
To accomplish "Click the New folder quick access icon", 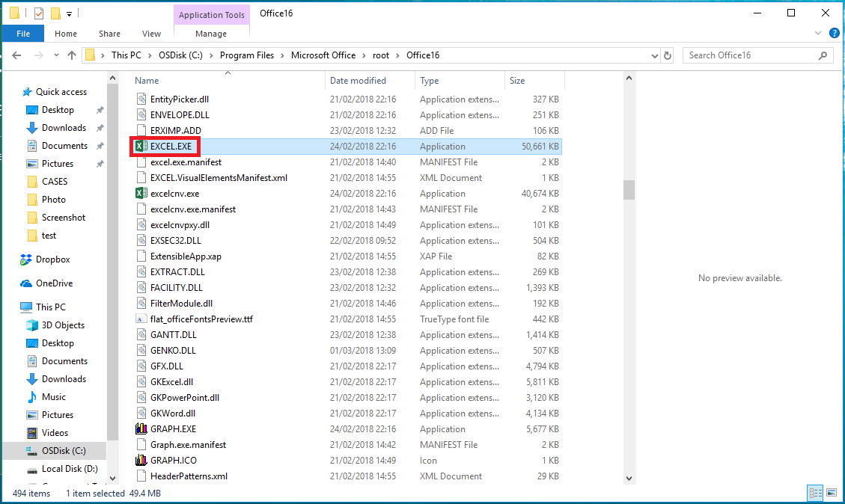I will coord(55,13).
